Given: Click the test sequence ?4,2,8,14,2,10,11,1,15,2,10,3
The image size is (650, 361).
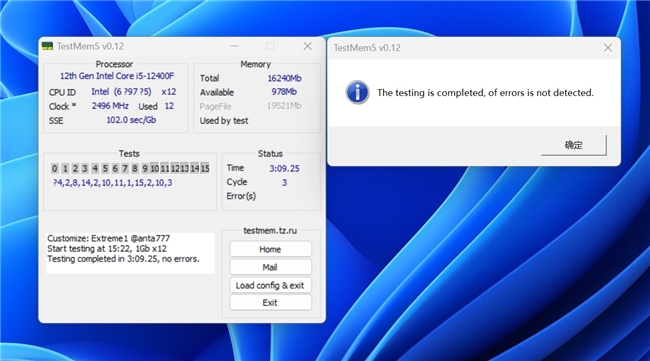Looking at the screenshot, I should (x=112, y=183).
